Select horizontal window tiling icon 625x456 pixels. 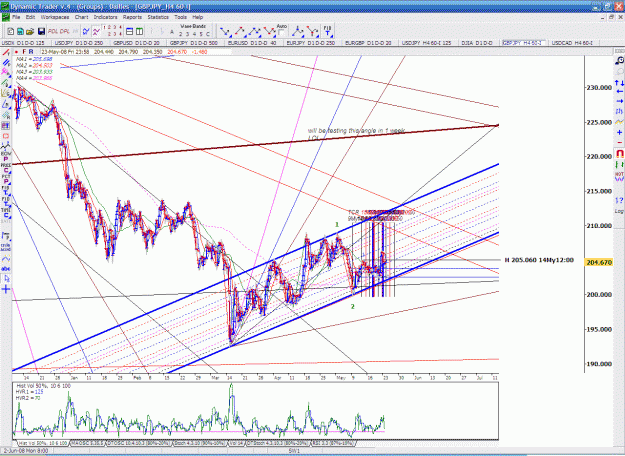[130, 31]
